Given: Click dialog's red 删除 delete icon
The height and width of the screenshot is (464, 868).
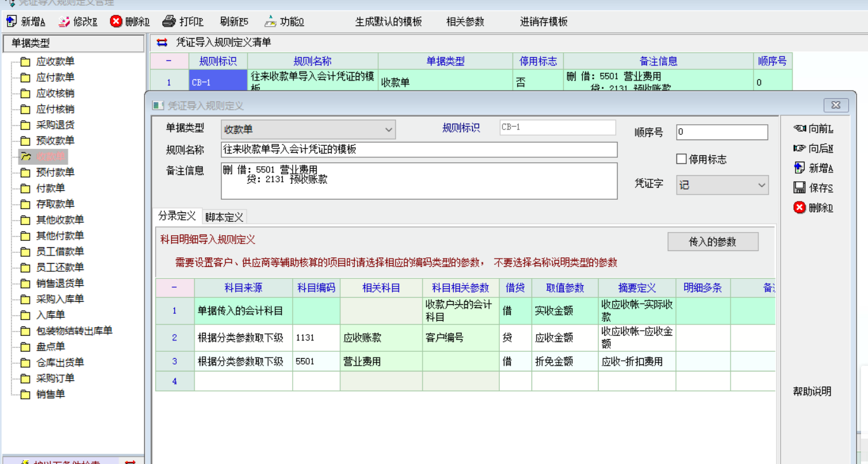Looking at the screenshot, I should 800,208.
